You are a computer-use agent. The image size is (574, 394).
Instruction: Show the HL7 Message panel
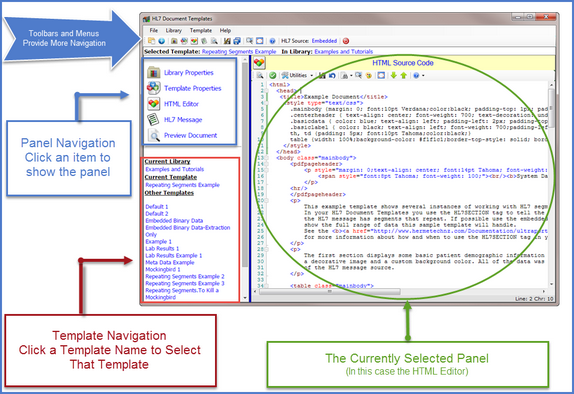(x=175, y=119)
